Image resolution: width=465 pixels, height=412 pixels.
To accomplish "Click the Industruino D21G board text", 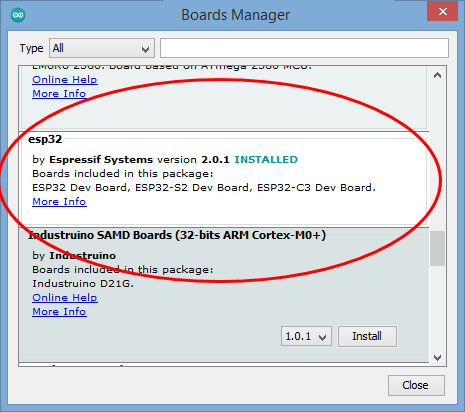I will pyautogui.click(x=82, y=284).
